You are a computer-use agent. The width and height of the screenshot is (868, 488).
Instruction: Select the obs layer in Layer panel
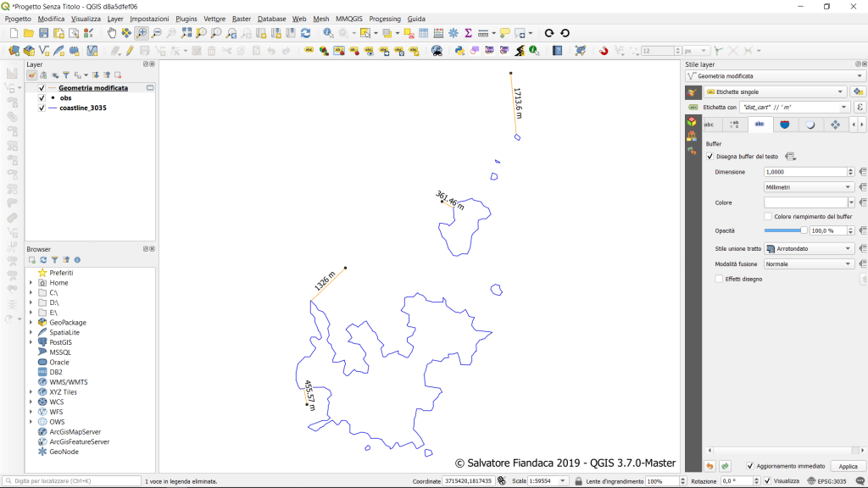pyautogui.click(x=65, y=98)
